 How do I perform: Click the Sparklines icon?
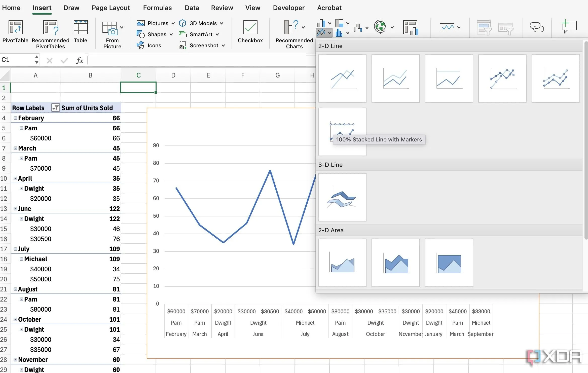[x=447, y=27]
